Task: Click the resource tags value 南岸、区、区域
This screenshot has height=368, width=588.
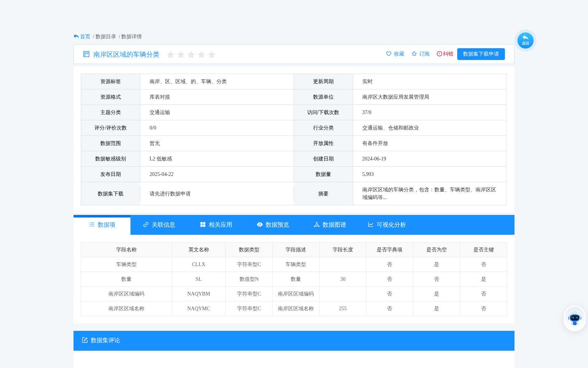Action: click(188, 81)
